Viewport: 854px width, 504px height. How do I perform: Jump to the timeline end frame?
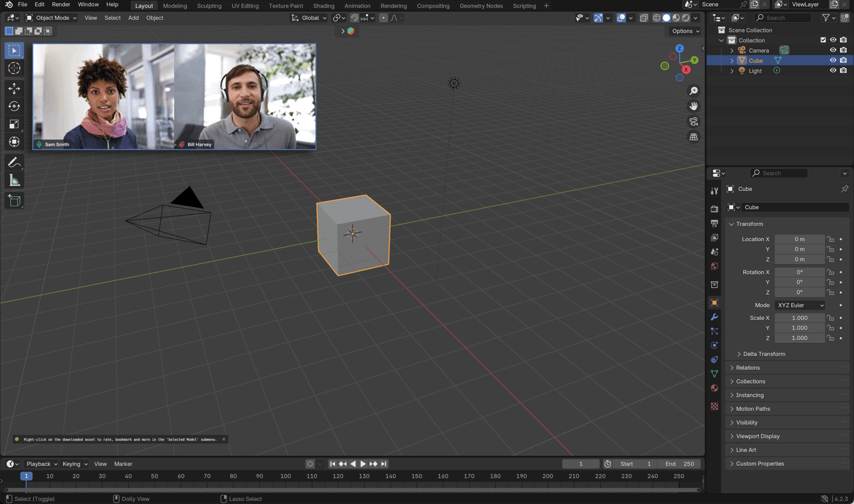click(x=384, y=464)
